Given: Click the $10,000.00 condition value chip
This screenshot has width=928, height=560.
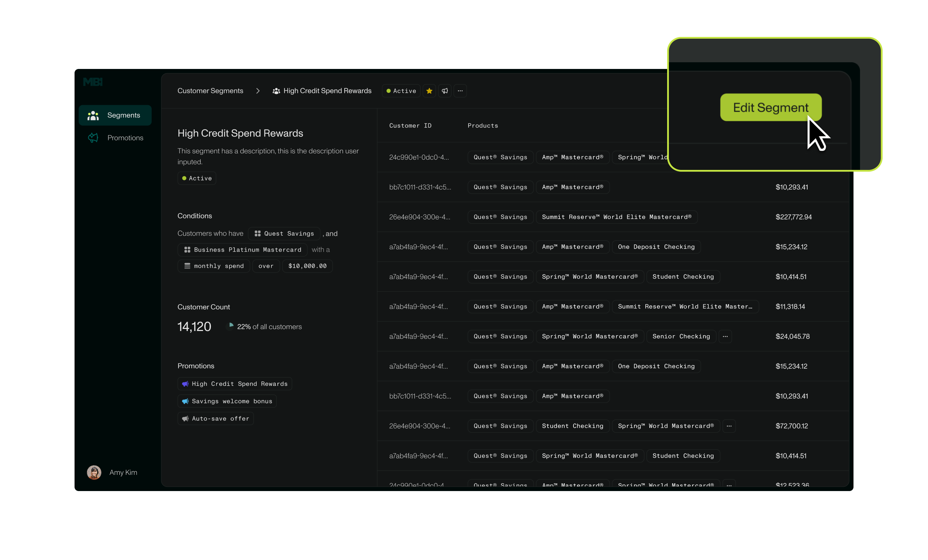Looking at the screenshot, I should click(307, 266).
